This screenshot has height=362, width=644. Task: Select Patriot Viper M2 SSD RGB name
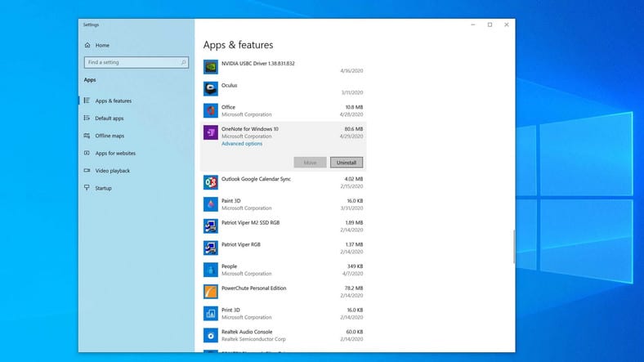point(251,222)
